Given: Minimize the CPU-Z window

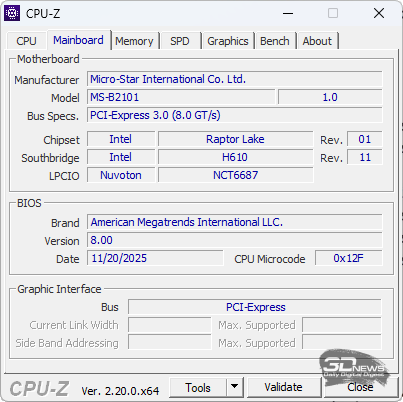Looking at the screenshot, I should tap(288, 14).
